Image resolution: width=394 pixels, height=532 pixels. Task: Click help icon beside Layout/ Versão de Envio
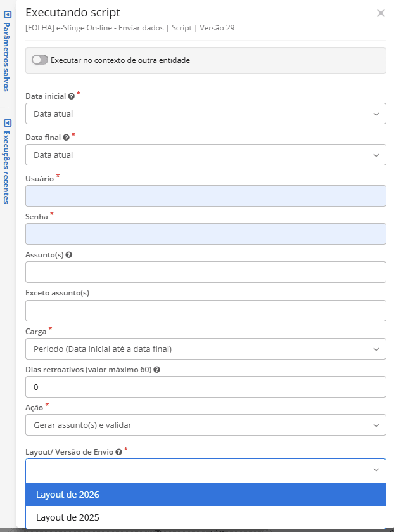(x=118, y=451)
